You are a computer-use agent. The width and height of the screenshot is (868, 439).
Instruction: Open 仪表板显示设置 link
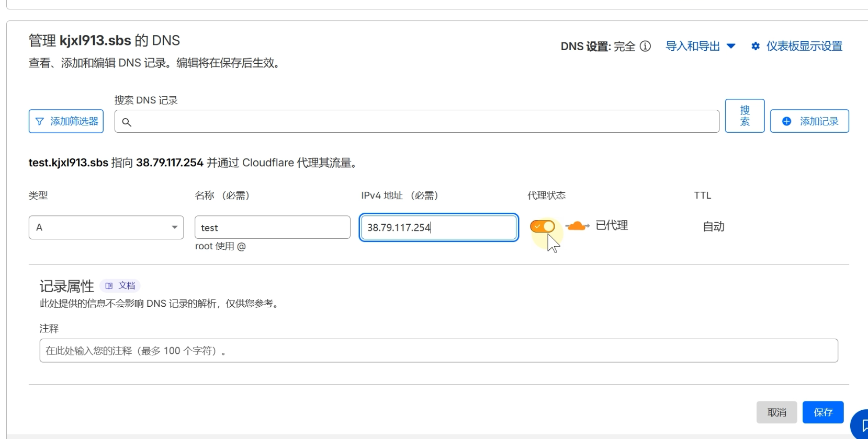coord(804,47)
